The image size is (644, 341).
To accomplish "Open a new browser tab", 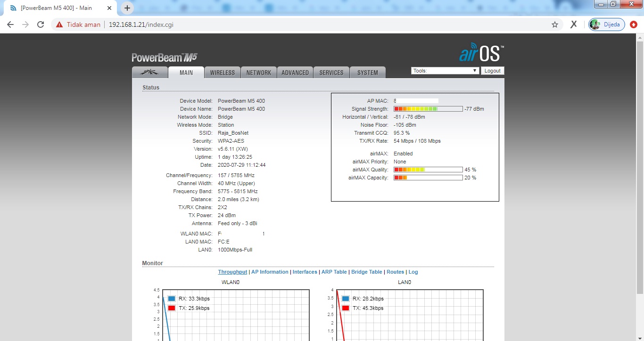I will click(x=127, y=8).
